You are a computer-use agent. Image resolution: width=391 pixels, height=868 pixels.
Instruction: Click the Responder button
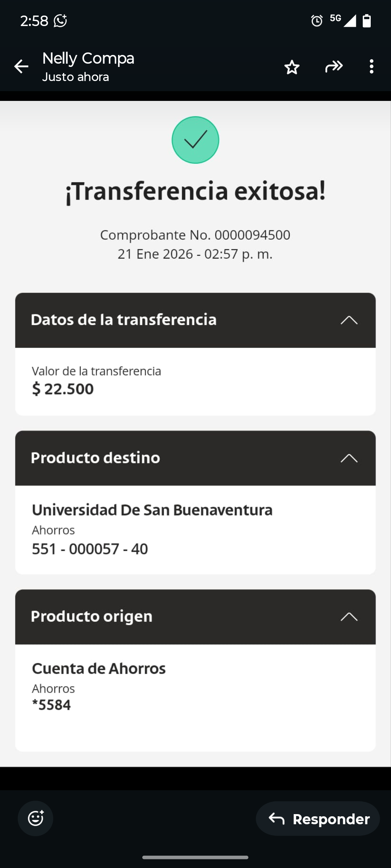click(318, 819)
